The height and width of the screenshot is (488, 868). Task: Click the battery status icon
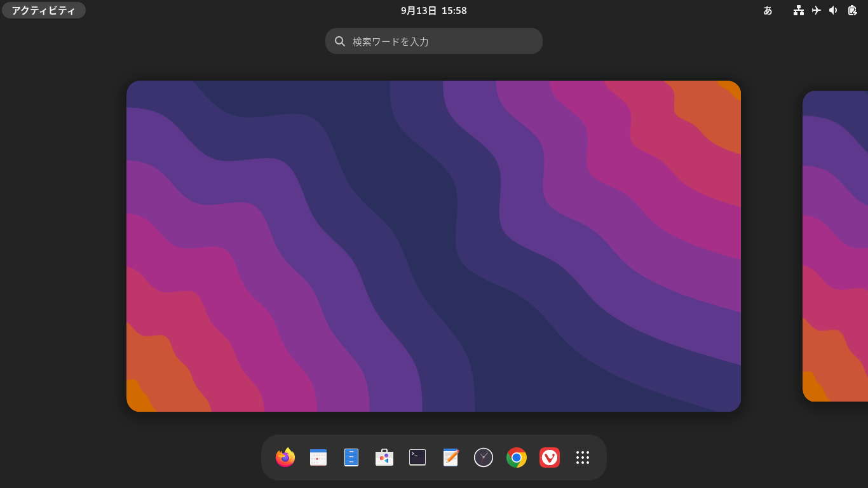(x=852, y=10)
